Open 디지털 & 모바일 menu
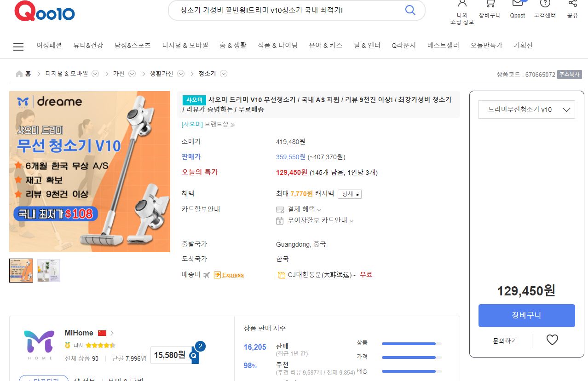Image resolution: width=588 pixels, height=381 pixels. [x=185, y=46]
